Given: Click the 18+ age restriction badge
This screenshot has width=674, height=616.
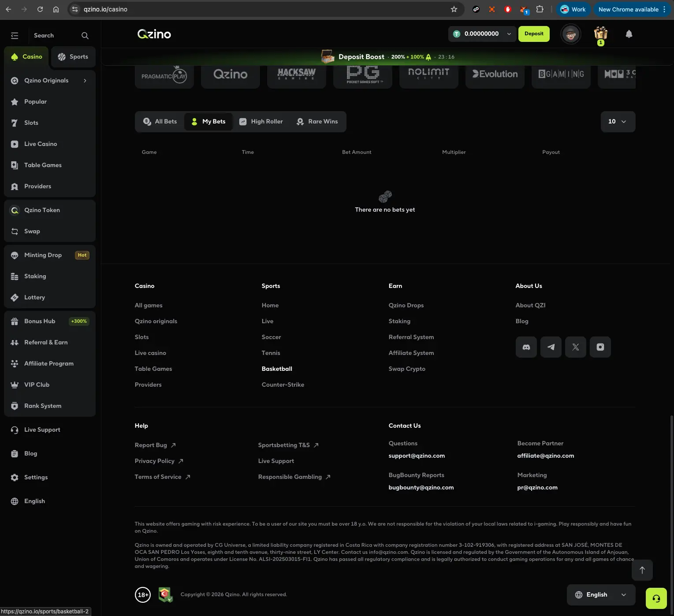Looking at the screenshot, I should click(x=143, y=595).
